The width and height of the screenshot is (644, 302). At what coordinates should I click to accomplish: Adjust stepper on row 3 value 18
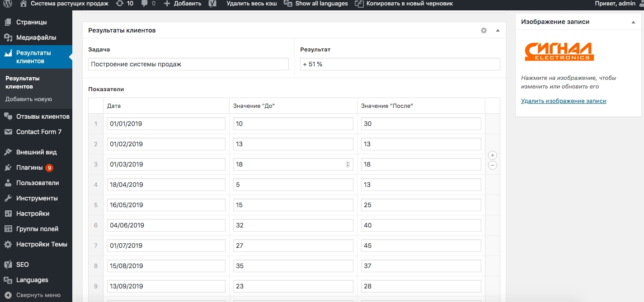pyautogui.click(x=348, y=164)
